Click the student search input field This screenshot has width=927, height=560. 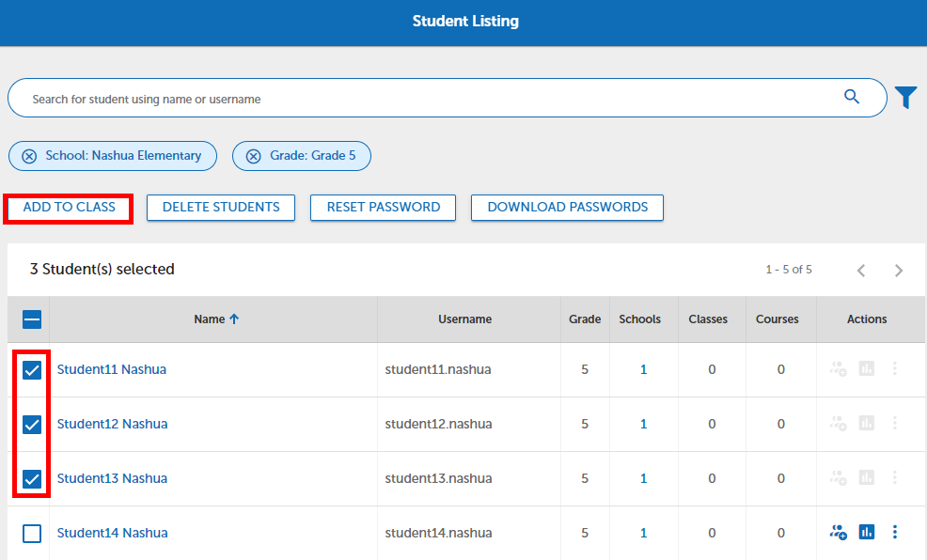click(376, 98)
